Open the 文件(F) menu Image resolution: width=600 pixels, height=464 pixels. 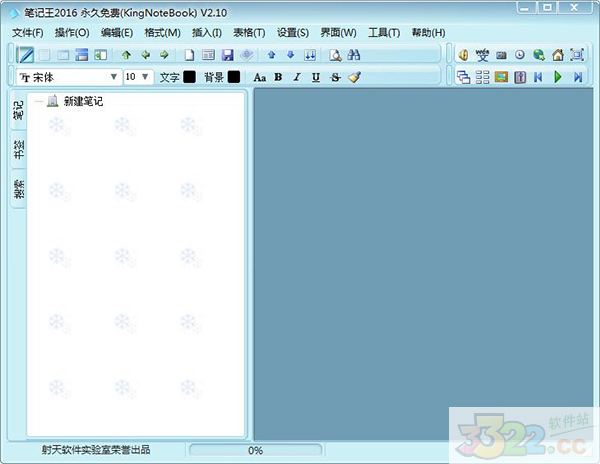pyautogui.click(x=28, y=33)
